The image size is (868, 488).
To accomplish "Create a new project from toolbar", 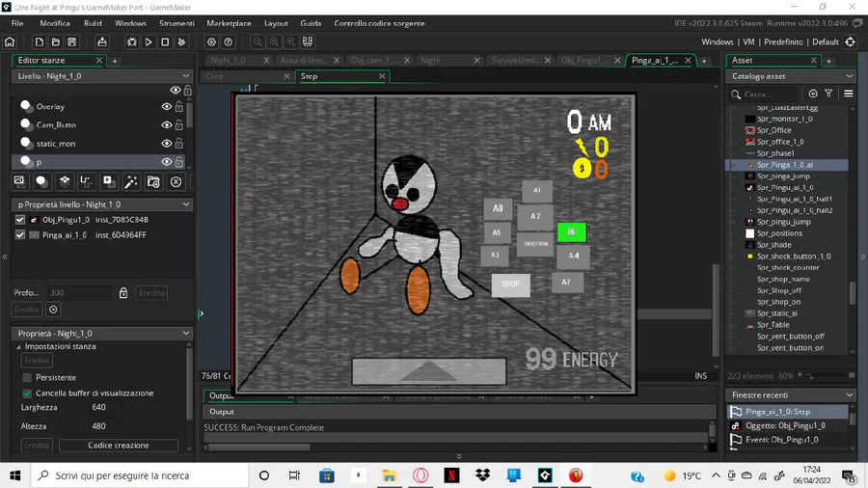I will (40, 42).
